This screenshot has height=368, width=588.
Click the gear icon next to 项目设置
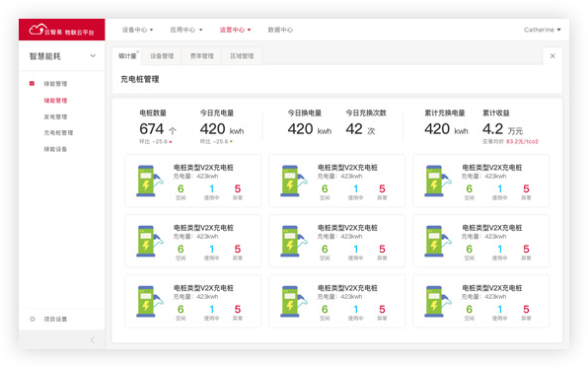tap(33, 319)
